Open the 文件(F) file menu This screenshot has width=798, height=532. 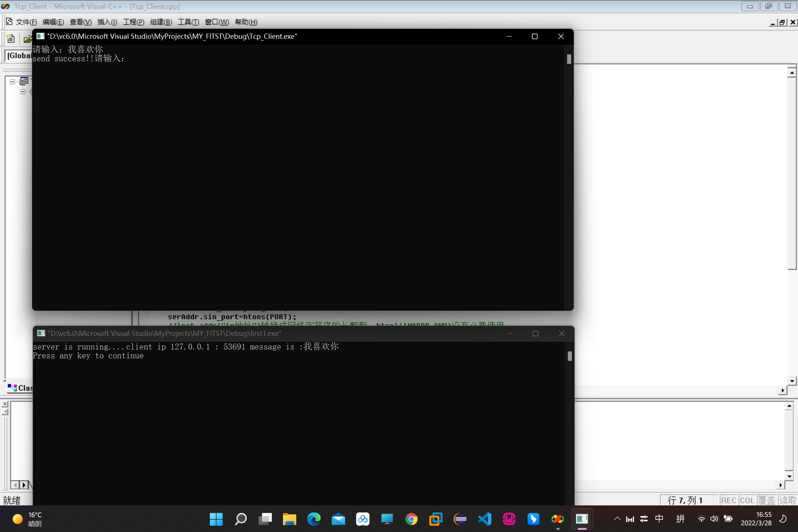point(26,22)
